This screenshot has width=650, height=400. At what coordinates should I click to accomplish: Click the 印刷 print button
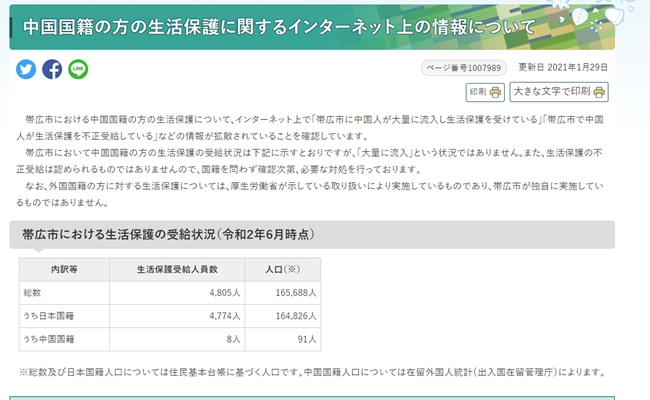485,92
